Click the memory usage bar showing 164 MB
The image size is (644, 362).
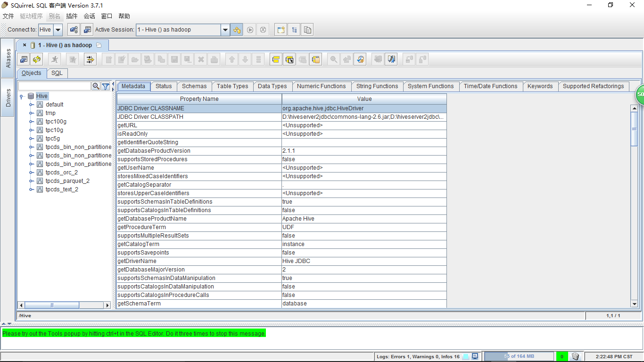coord(519,356)
